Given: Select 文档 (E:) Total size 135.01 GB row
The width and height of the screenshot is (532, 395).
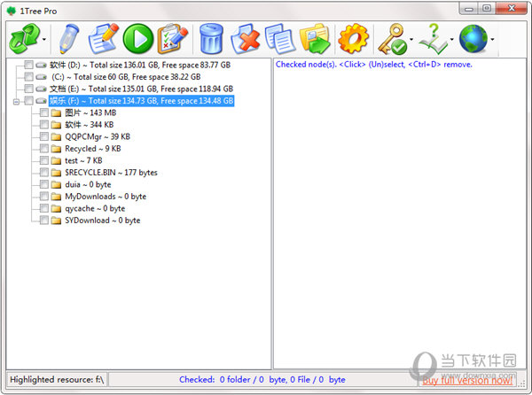Looking at the screenshot, I should click(142, 89).
